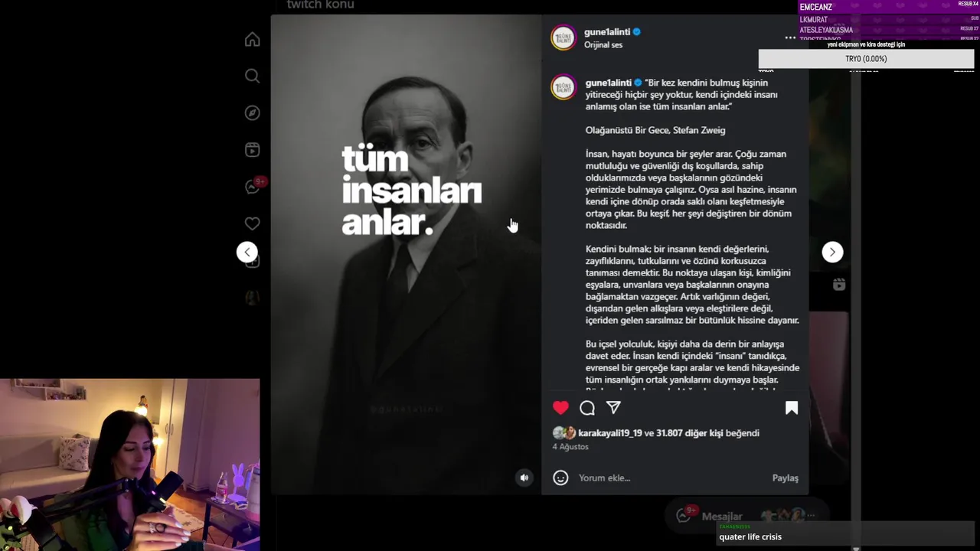The height and width of the screenshot is (551, 980).
Task: Remove post from saved bookmark
Action: tap(792, 408)
